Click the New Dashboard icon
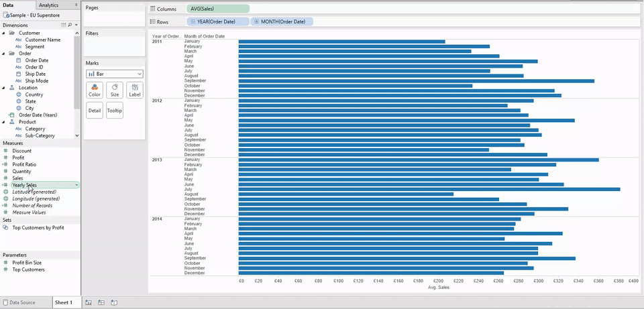The width and height of the screenshot is (644, 309). 101,302
